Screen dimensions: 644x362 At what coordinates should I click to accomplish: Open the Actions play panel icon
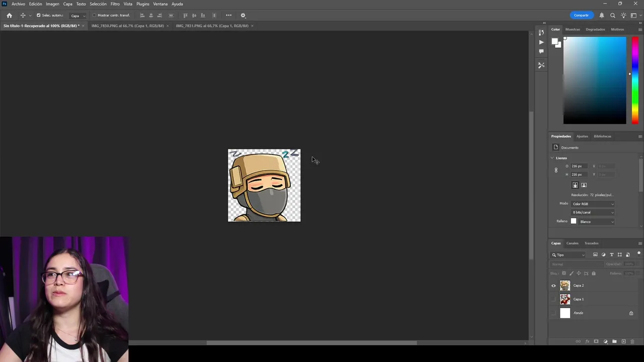541,42
